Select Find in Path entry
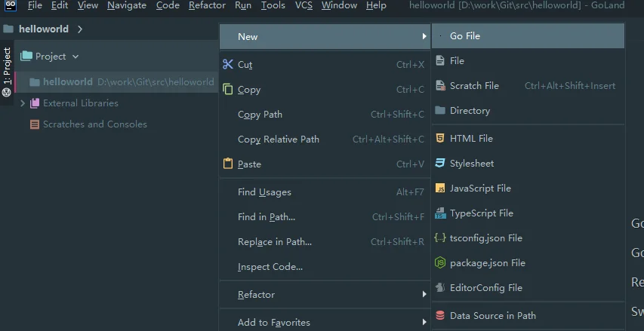644x331 pixels. coord(325,217)
